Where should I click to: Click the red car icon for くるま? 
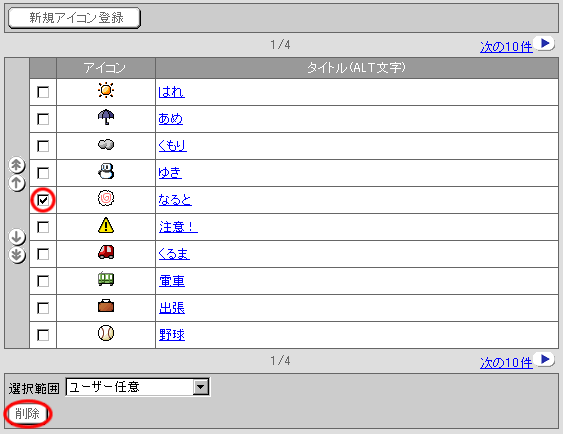(106, 252)
